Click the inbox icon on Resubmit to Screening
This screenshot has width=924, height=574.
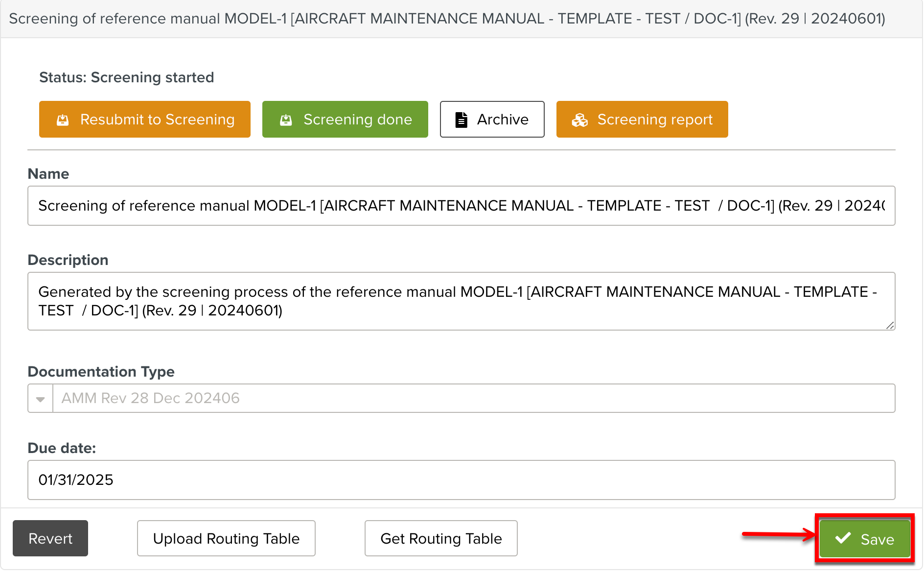[63, 120]
